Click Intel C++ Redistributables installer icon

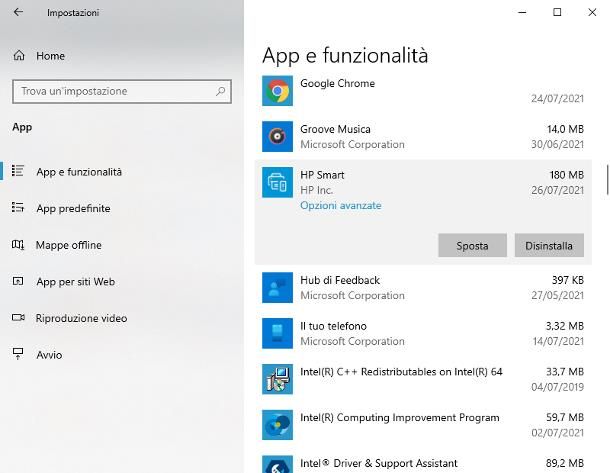coord(277,379)
